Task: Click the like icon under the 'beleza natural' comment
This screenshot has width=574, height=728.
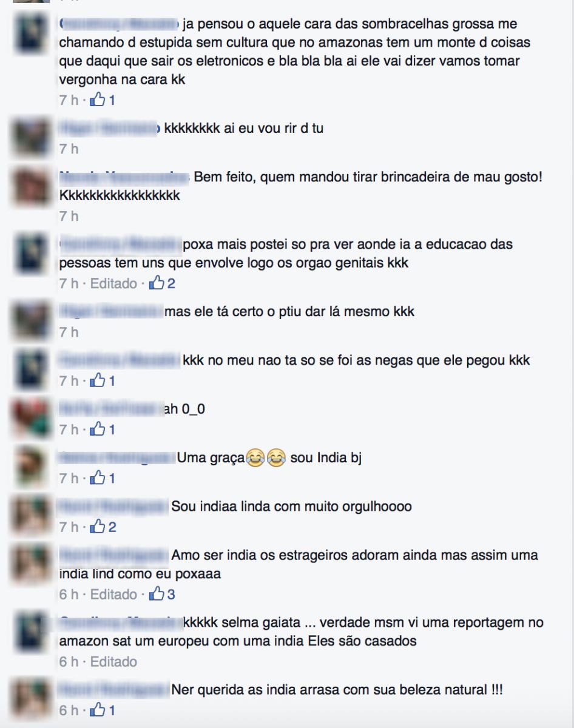Action: pyautogui.click(x=97, y=710)
